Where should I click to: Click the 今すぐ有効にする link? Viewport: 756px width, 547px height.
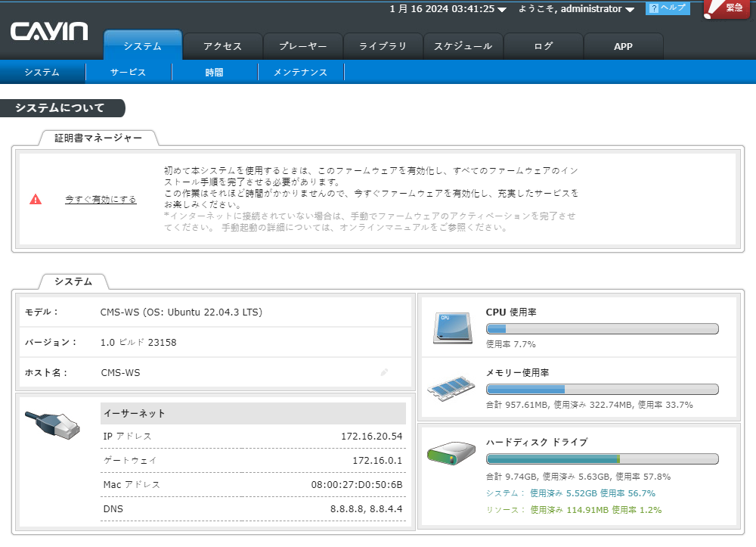click(x=101, y=199)
